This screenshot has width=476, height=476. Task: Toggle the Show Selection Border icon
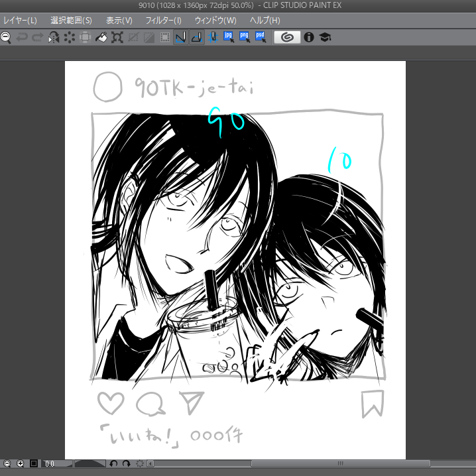pyautogui.click(x=165, y=38)
